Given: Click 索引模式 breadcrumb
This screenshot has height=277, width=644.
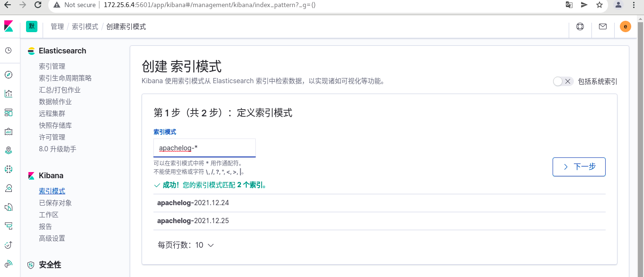Looking at the screenshot, I should 85,26.
